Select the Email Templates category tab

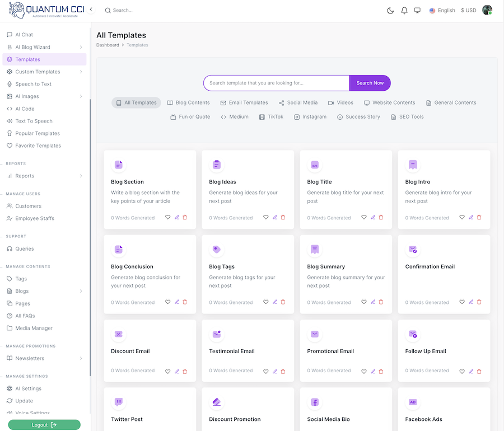pyautogui.click(x=244, y=102)
